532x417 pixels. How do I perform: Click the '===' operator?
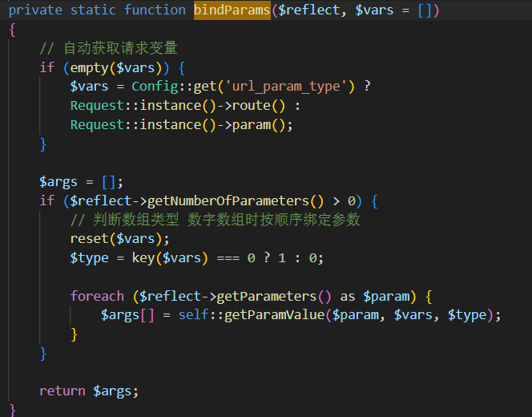(228, 258)
